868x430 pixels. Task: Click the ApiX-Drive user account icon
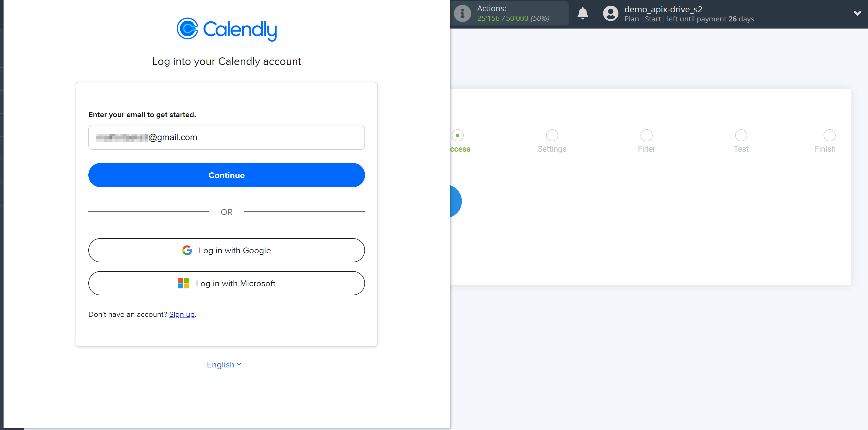pyautogui.click(x=609, y=14)
